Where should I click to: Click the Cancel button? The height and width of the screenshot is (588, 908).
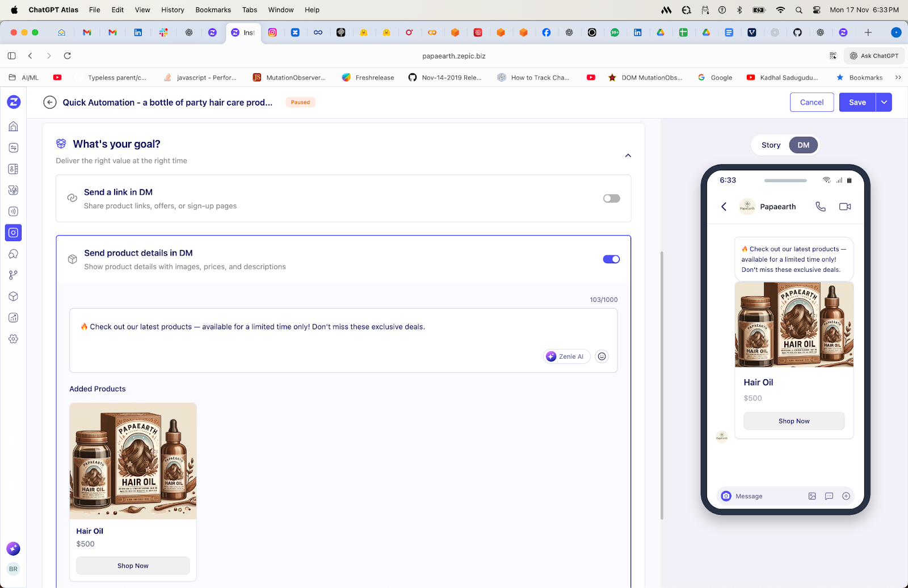[812, 102]
